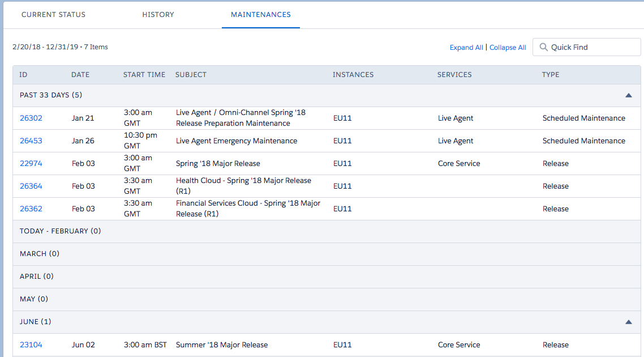This screenshot has height=357, width=644.
Task: Click 'Release' type in row 26362
Action: pyautogui.click(x=556, y=209)
